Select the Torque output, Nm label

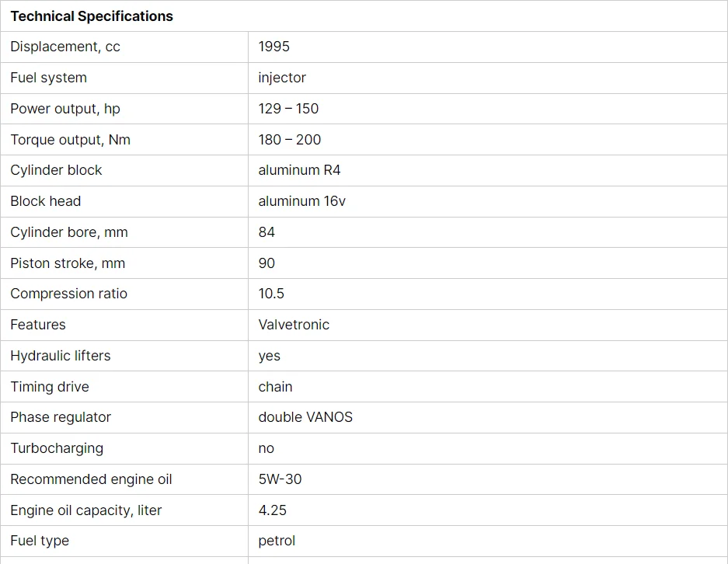point(70,140)
